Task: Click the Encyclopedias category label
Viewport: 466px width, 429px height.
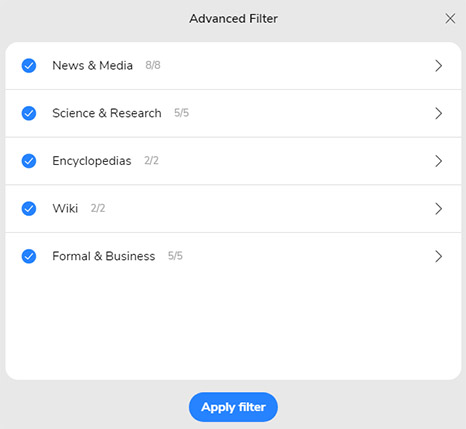Action: pos(92,161)
